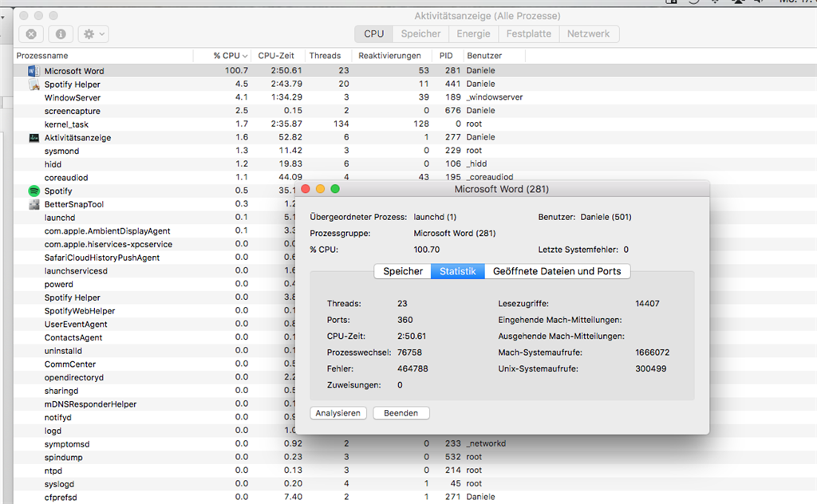Select the logd process row

coord(155,431)
